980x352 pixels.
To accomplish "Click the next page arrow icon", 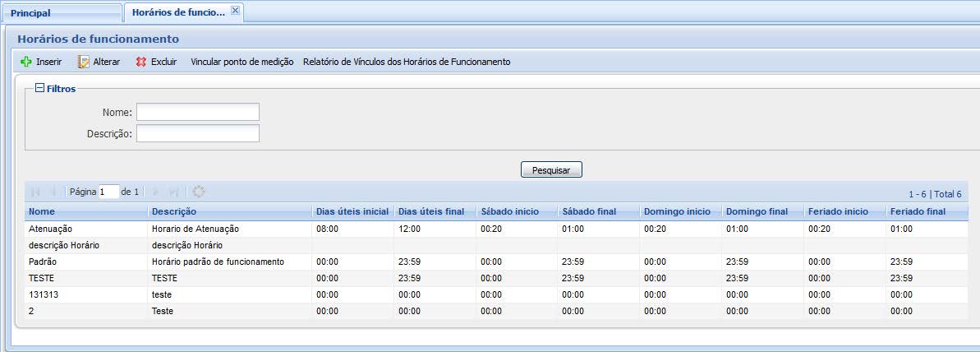I will click(x=157, y=192).
